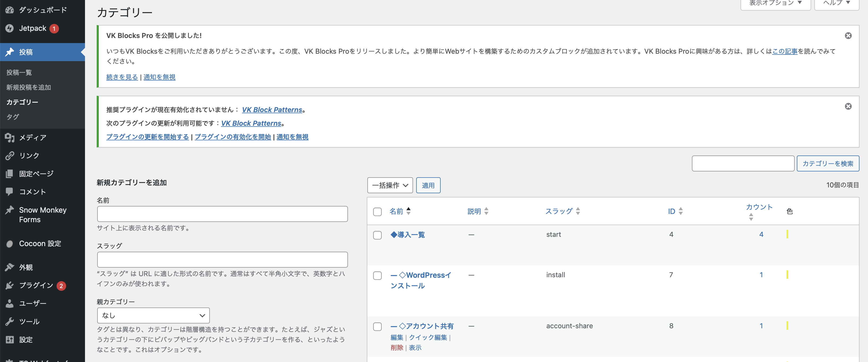Expand the 親カテゴリー parent dropdown

(153, 315)
